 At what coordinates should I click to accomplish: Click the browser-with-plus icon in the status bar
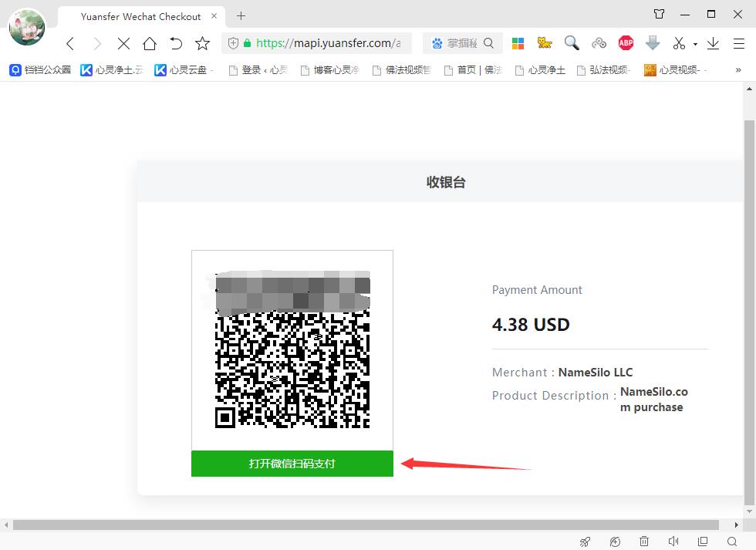coord(615,542)
